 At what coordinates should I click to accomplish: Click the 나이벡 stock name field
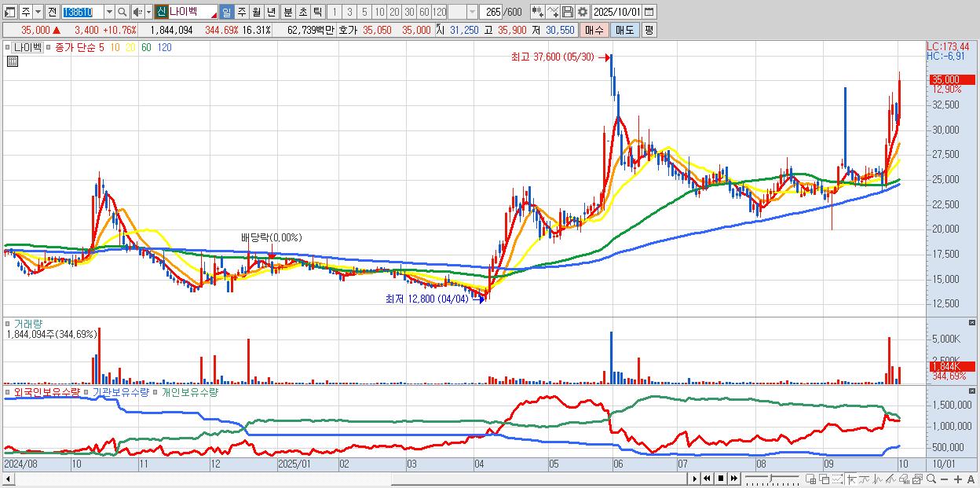[193, 13]
